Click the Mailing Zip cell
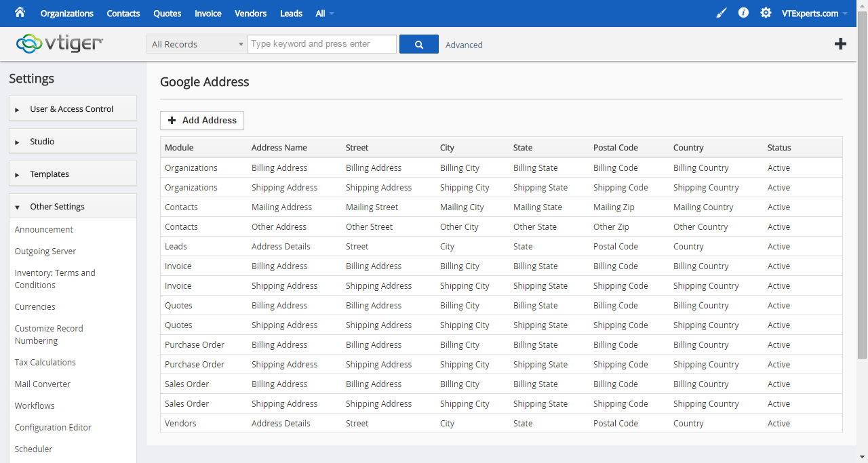 coord(614,207)
